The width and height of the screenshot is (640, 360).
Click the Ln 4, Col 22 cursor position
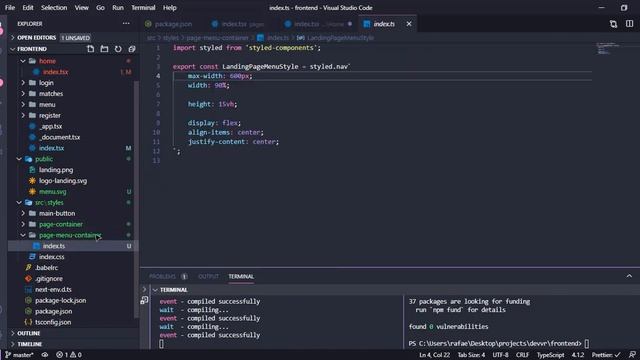click(434, 355)
